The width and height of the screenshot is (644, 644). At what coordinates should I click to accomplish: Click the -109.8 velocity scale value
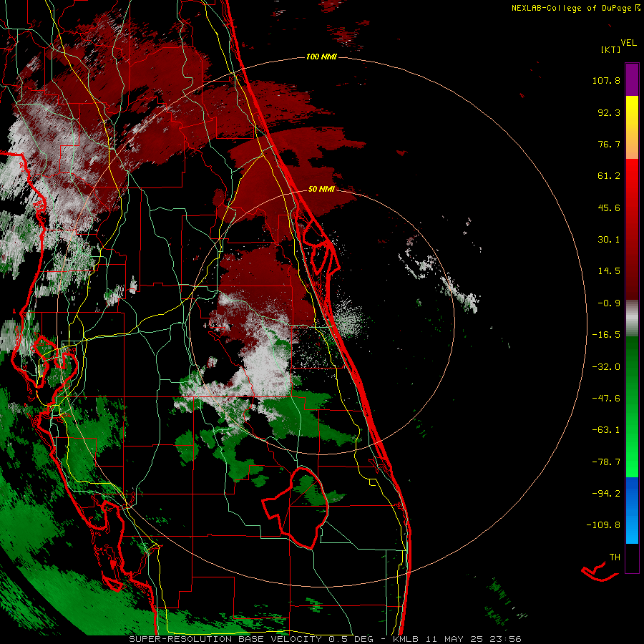pos(603,525)
